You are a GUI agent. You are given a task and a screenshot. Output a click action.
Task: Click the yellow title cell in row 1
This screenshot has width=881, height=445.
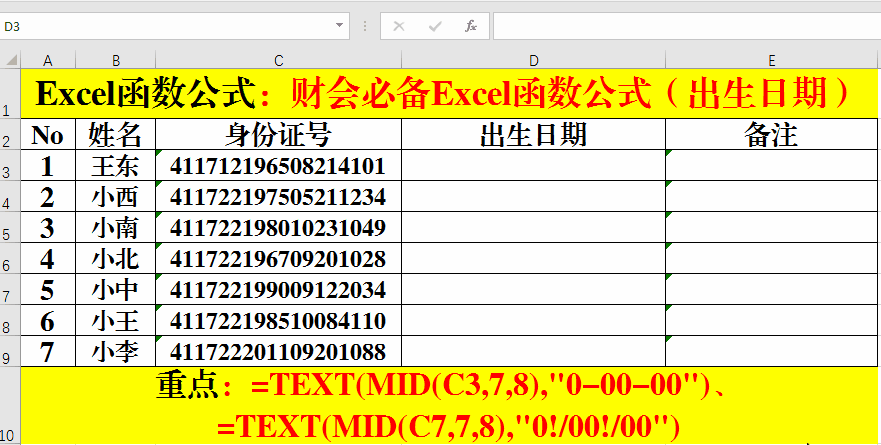(449, 94)
